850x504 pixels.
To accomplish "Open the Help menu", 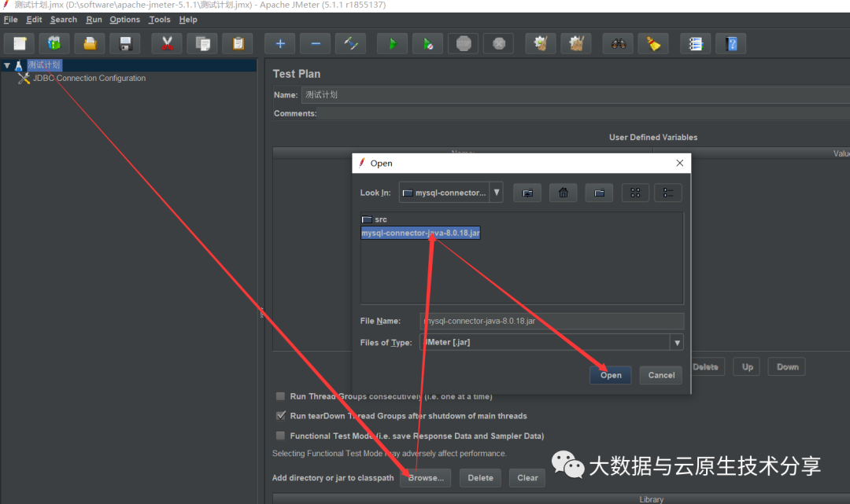I will 188,20.
